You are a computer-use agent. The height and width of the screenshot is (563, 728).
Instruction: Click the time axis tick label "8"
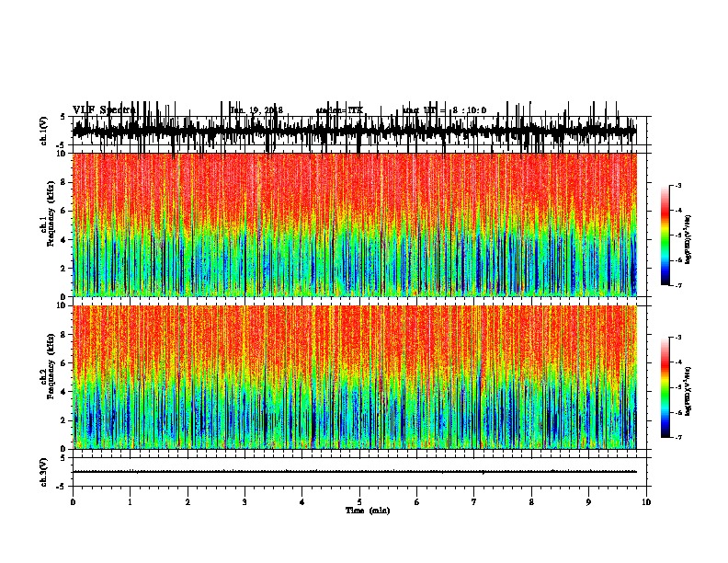coord(531,502)
